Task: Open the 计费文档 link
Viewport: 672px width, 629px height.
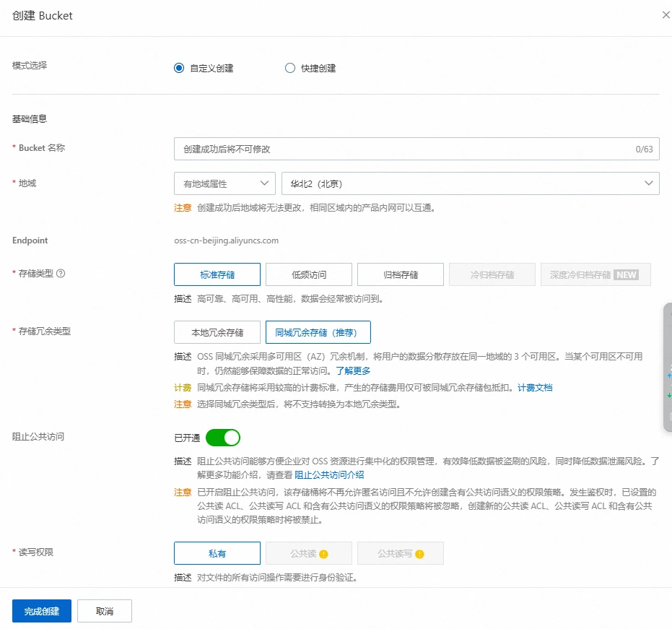Action: tap(535, 388)
